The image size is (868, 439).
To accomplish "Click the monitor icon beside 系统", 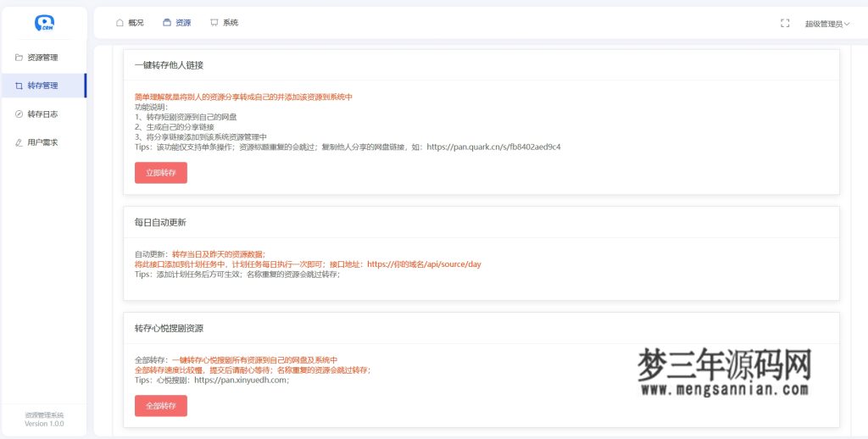I will click(214, 23).
